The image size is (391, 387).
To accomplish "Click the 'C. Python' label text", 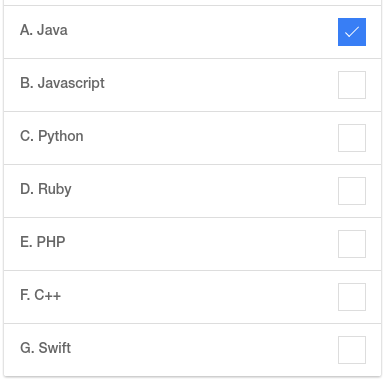I will coord(52,136).
